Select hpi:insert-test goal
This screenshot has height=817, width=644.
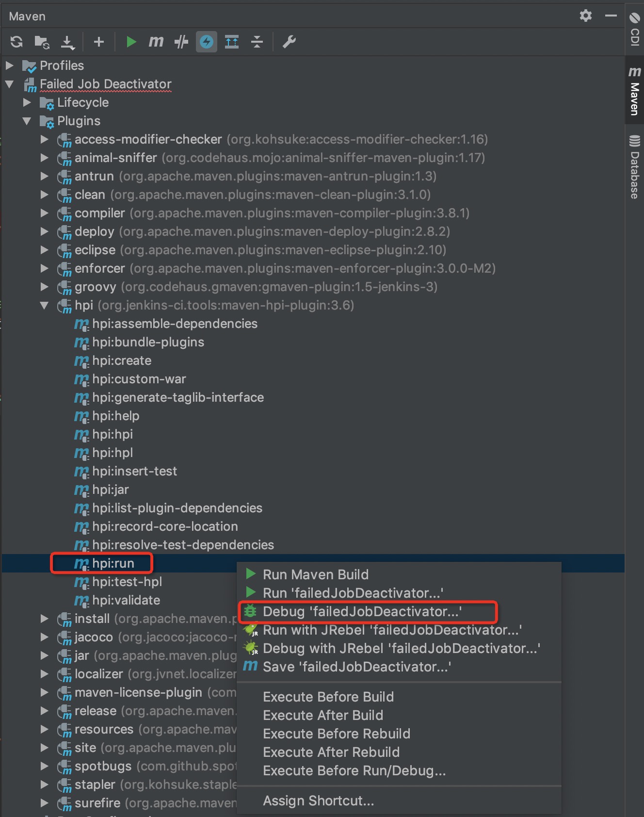126,471
